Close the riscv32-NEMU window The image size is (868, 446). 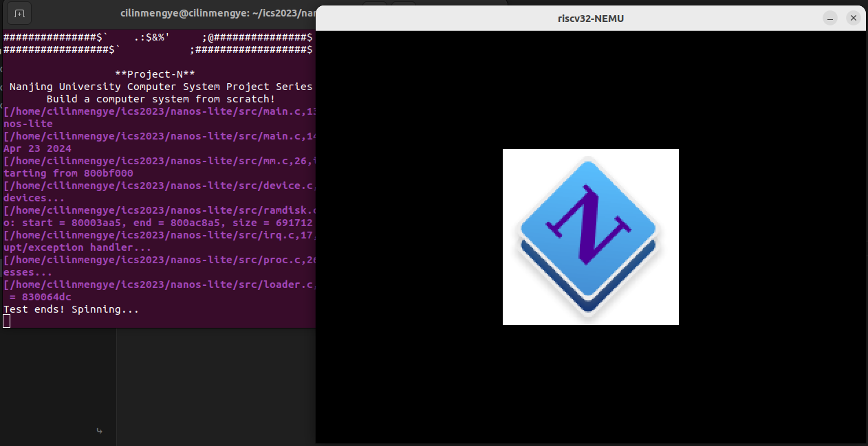[854, 19]
